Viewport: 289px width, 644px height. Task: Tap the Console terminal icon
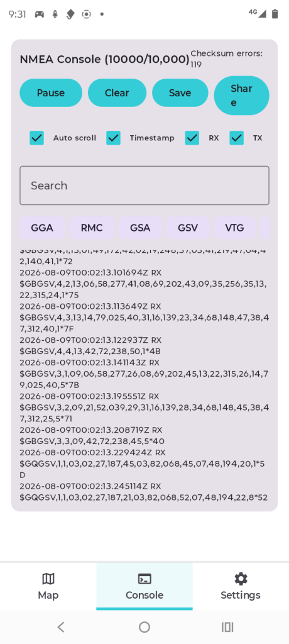[144, 579]
